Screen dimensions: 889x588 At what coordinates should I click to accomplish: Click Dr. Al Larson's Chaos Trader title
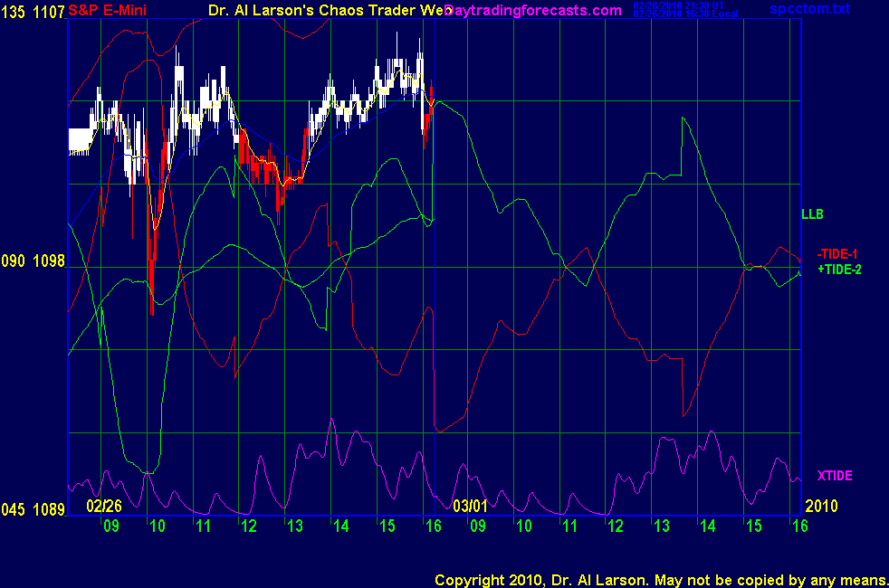(x=324, y=10)
